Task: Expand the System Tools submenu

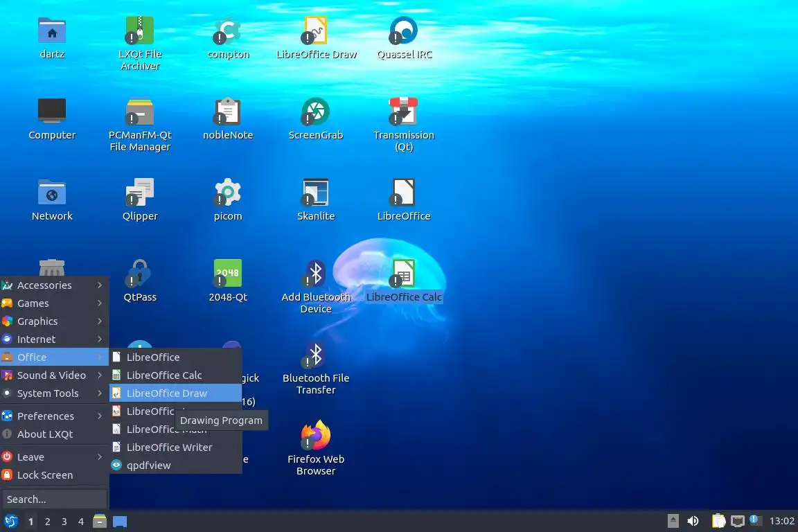Action: tap(54, 393)
